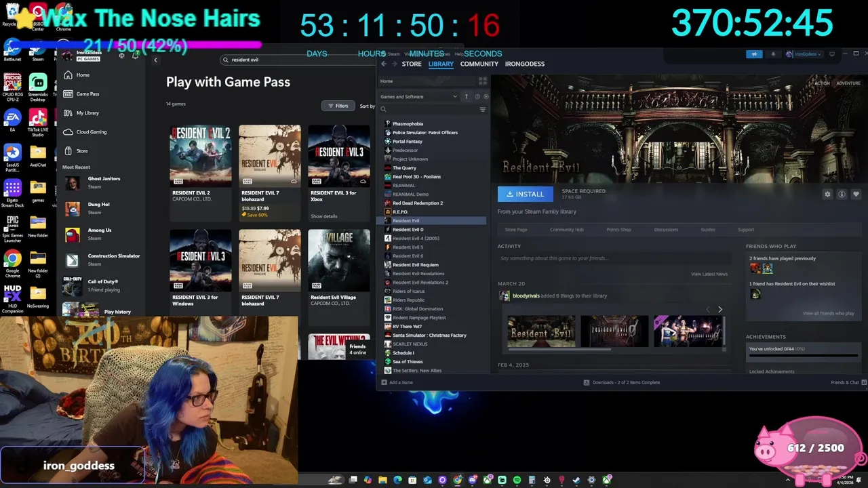
Task: Click Steam library sort ascending arrow
Action: [466, 96]
